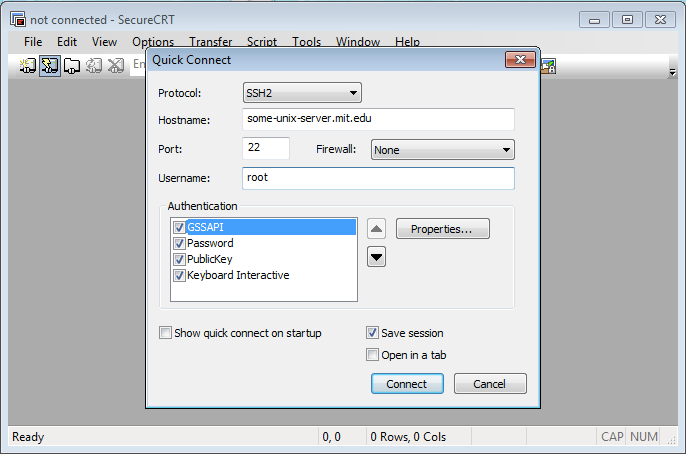Select Keyboard Interactive in authentication list
Screen dimensions: 686x454
coord(264,276)
